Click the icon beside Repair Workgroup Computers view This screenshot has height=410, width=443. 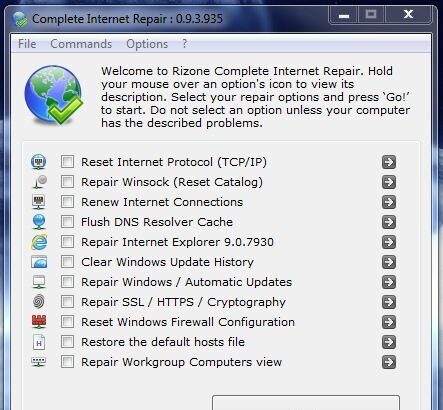39,362
